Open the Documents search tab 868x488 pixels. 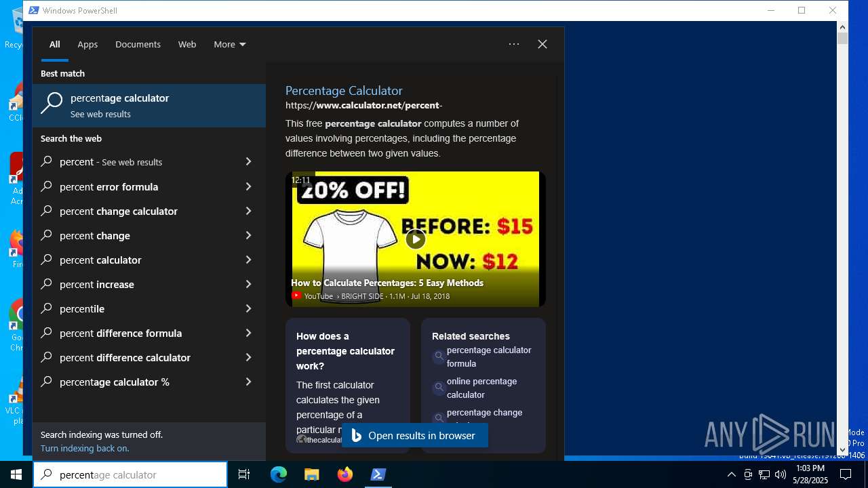click(138, 44)
